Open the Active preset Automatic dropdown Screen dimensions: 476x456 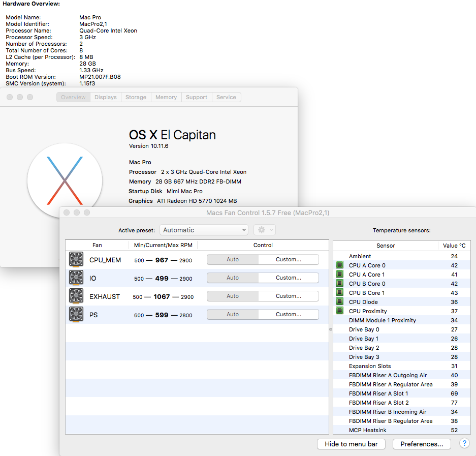point(204,230)
